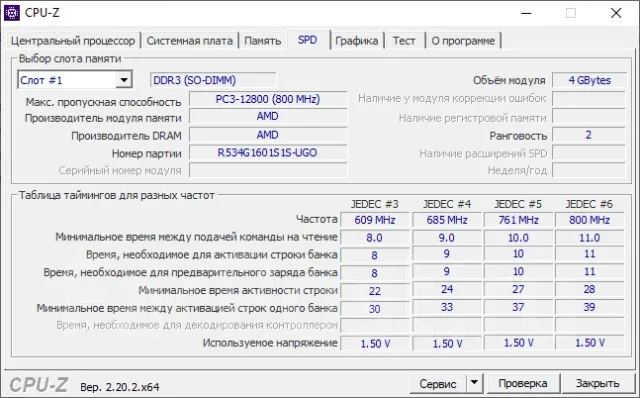Click the row active time value 28
640x398 pixels.
point(589,289)
